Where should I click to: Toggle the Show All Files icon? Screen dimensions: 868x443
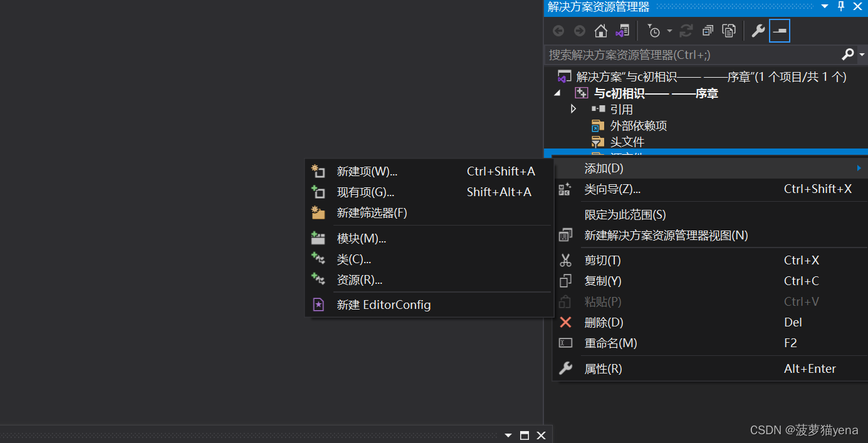click(x=729, y=31)
